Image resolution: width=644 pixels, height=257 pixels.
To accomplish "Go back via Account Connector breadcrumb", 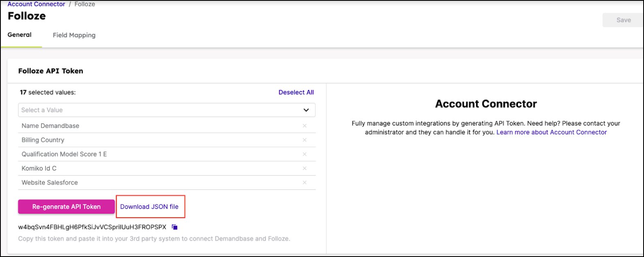I will tap(36, 4).
